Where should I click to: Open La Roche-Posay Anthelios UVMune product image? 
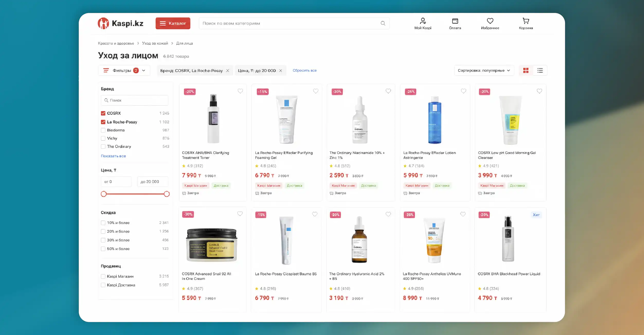(434, 240)
